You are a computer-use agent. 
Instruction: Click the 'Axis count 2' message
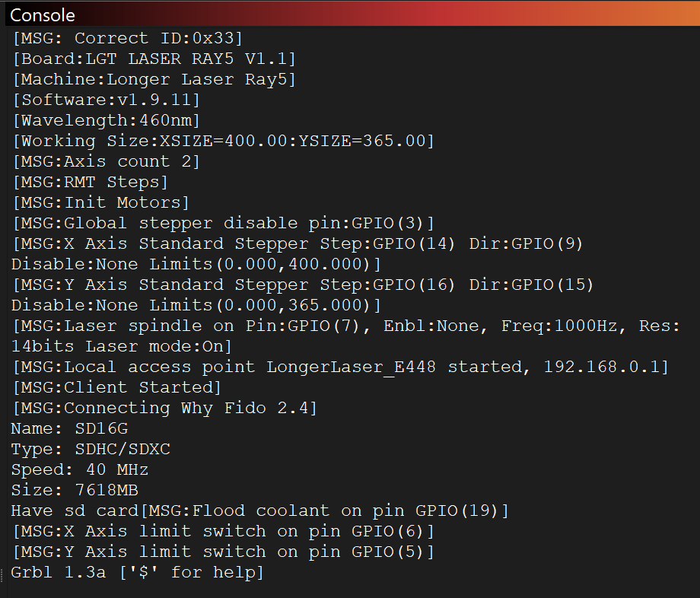click(107, 161)
